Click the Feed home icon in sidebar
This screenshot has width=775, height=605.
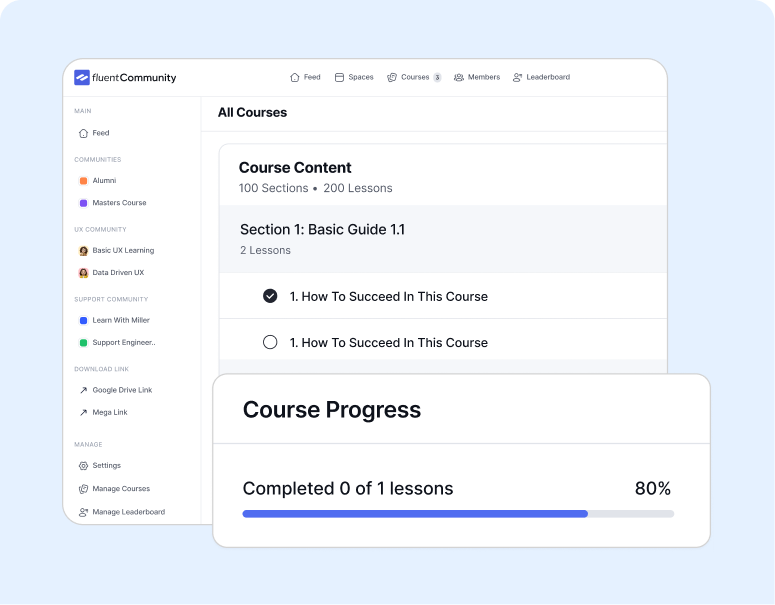83,133
